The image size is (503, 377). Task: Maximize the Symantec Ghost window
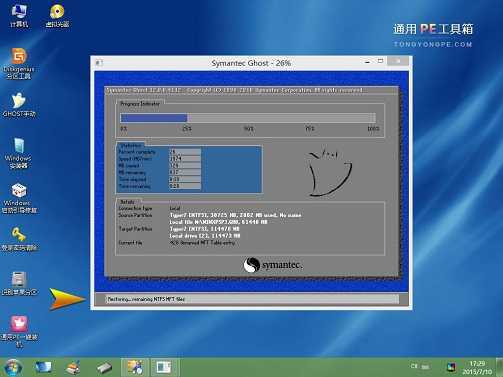click(380, 61)
